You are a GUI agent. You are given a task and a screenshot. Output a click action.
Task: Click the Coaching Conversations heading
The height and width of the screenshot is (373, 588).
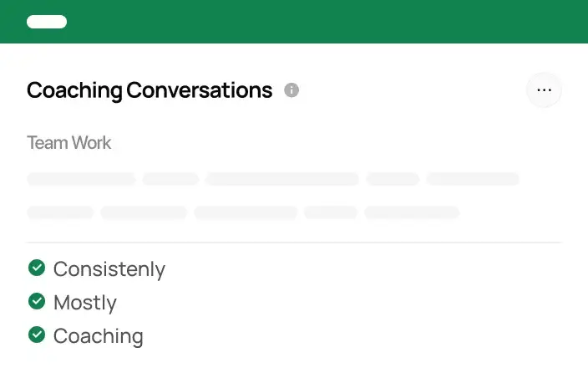click(x=150, y=90)
